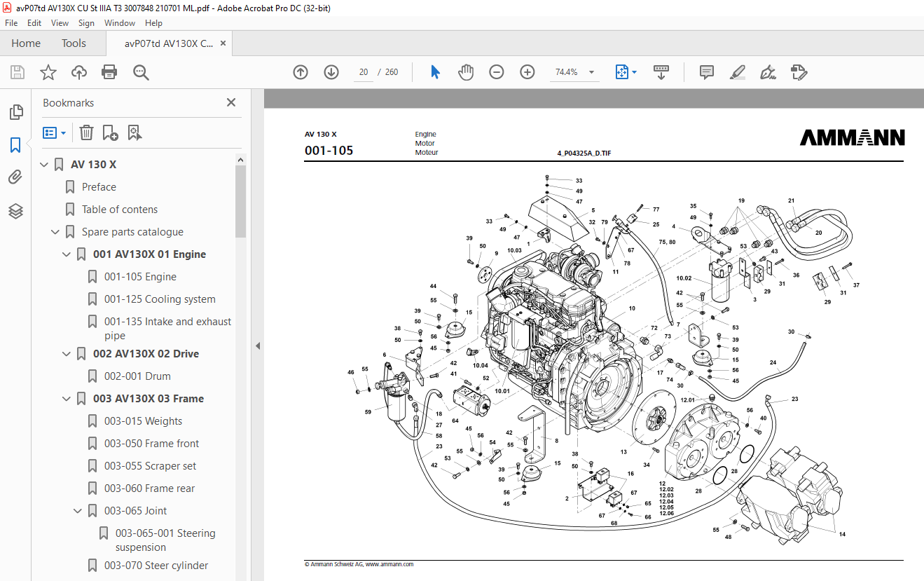Open the 003-060 Frame rear bookmark
This screenshot has height=581, width=924.
(149, 488)
